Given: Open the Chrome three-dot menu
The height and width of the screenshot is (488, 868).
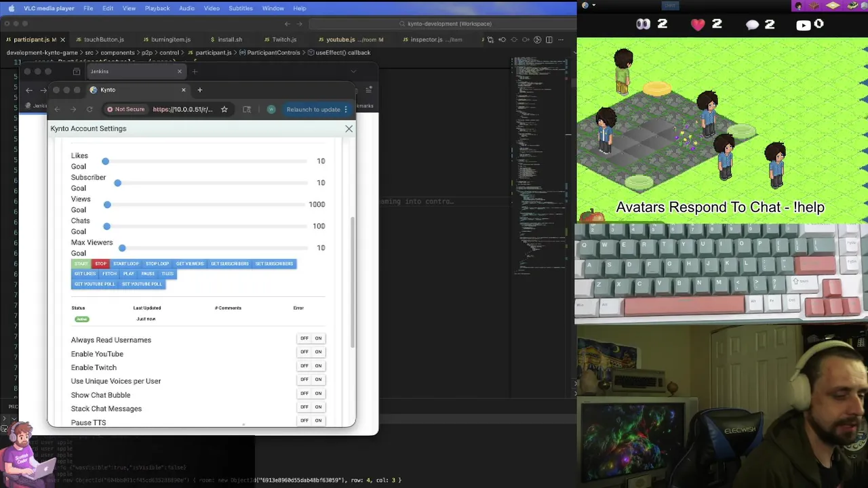Looking at the screenshot, I should click(x=346, y=109).
